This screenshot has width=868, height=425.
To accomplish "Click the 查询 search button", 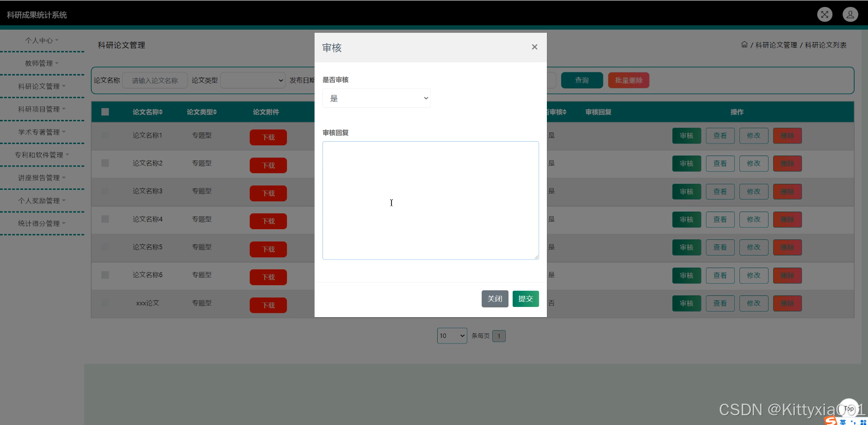I will pyautogui.click(x=582, y=80).
